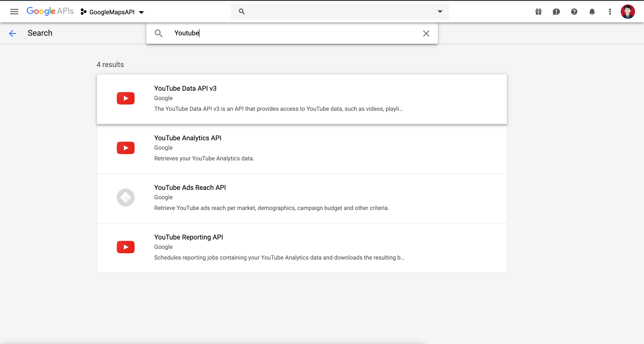This screenshot has width=644, height=344.
Task: Click the Data API v3 description text
Action: 278,109
